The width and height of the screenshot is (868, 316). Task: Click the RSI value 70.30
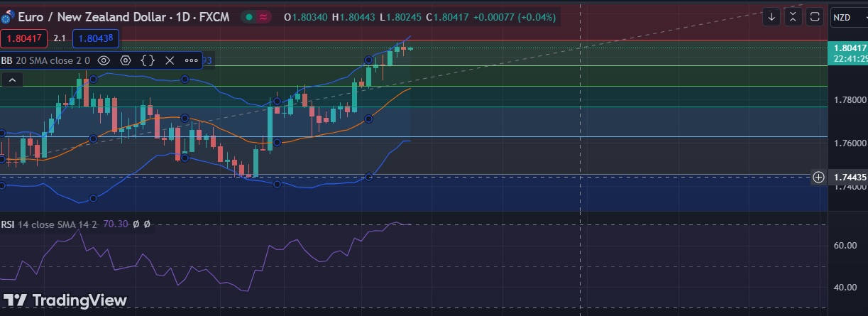pos(116,224)
